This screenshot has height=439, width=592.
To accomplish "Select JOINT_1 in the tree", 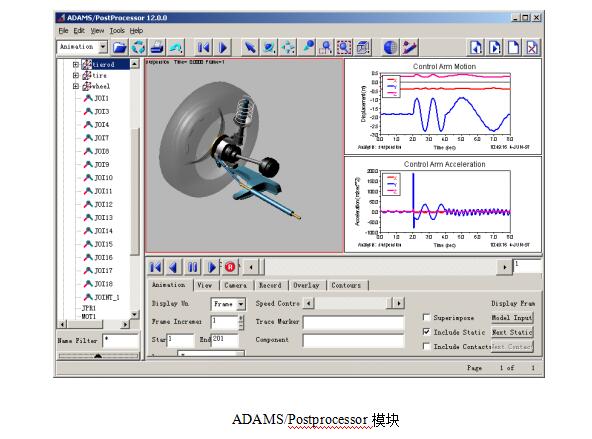I will (x=107, y=297).
